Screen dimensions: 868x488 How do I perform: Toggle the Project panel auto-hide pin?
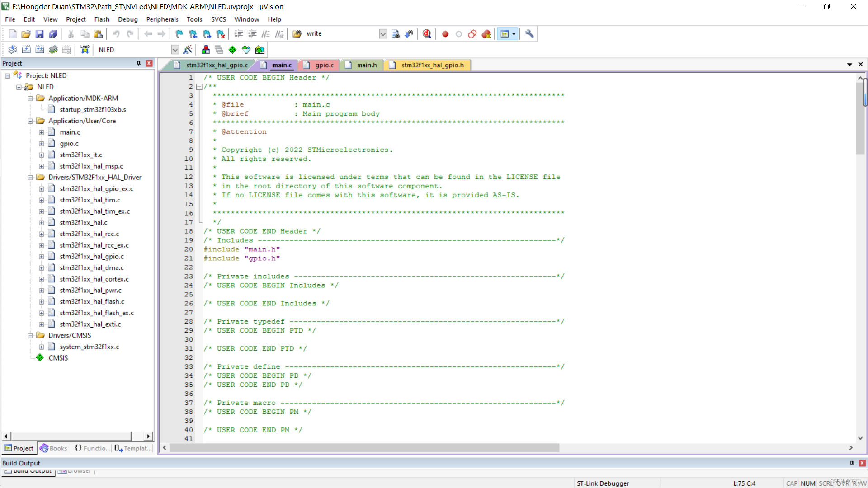(139, 63)
